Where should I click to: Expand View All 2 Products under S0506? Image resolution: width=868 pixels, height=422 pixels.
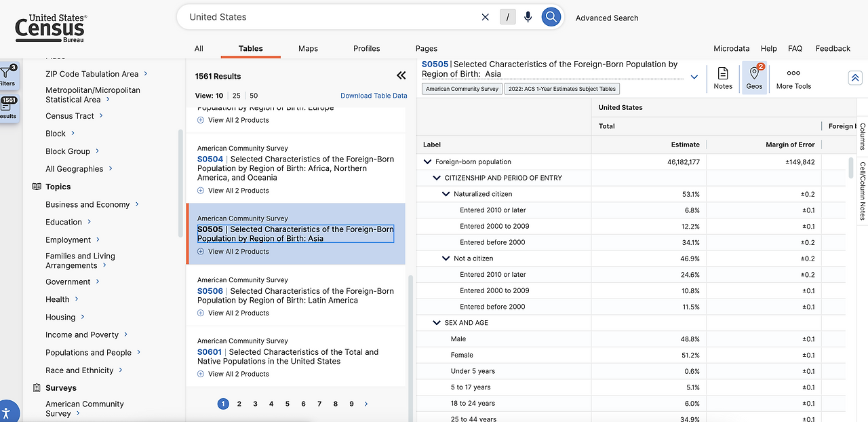(x=233, y=313)
